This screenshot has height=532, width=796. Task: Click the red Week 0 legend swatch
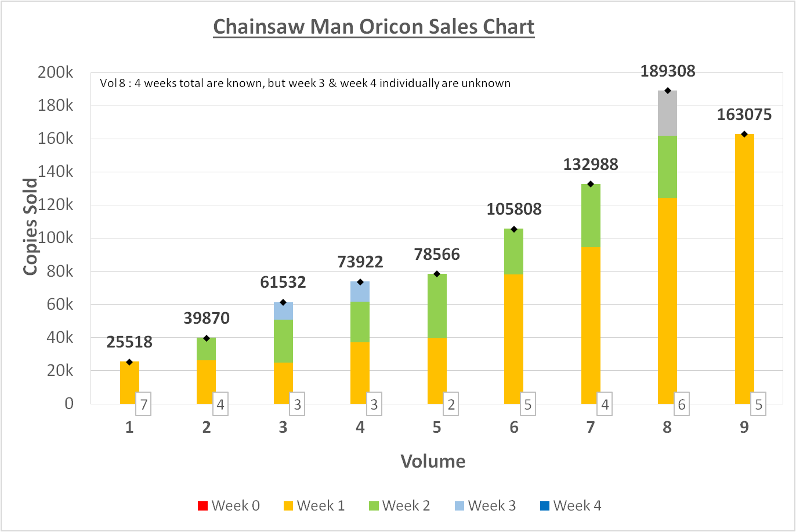pyautogui.click(x=202, y=506)
